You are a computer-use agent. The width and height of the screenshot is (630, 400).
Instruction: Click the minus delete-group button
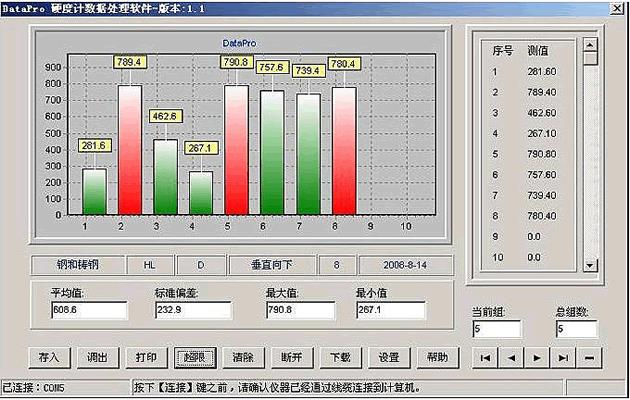pos(590,357)
